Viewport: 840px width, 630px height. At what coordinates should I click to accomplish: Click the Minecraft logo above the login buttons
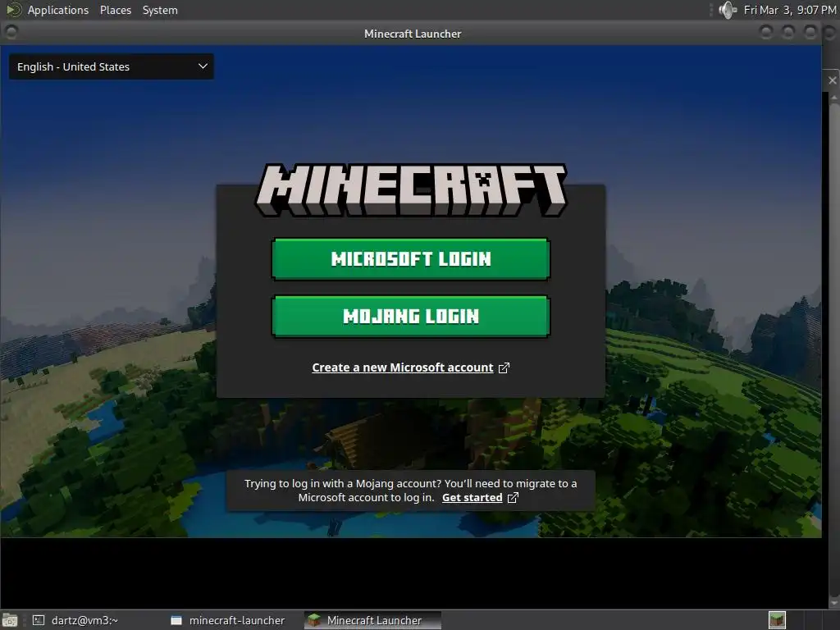[x=411, y=189]
